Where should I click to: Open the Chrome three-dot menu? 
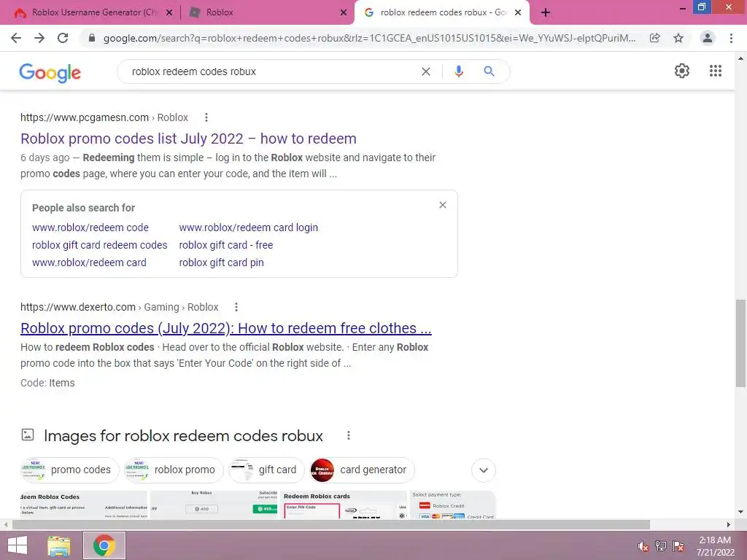tap(731, 38)
